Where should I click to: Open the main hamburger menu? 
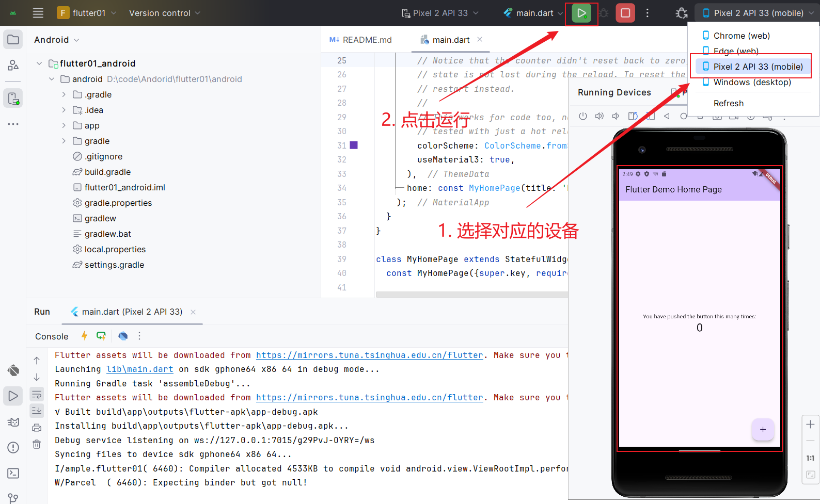[38, 13]
